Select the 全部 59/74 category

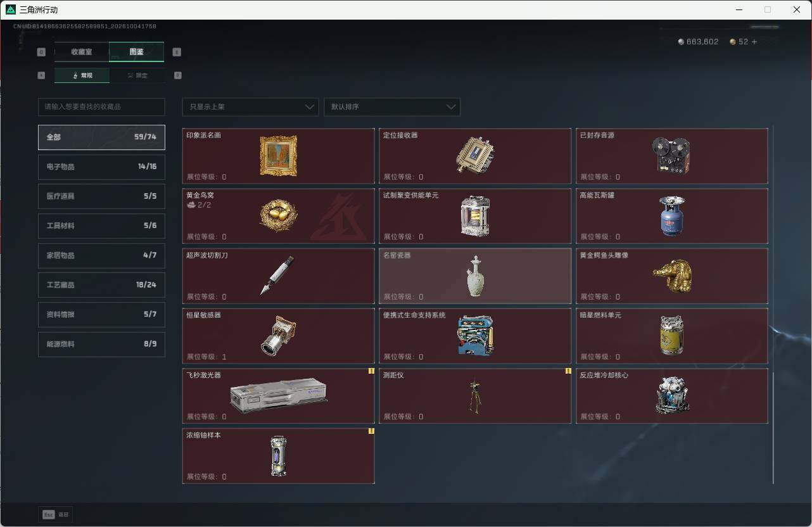[101, 137]
